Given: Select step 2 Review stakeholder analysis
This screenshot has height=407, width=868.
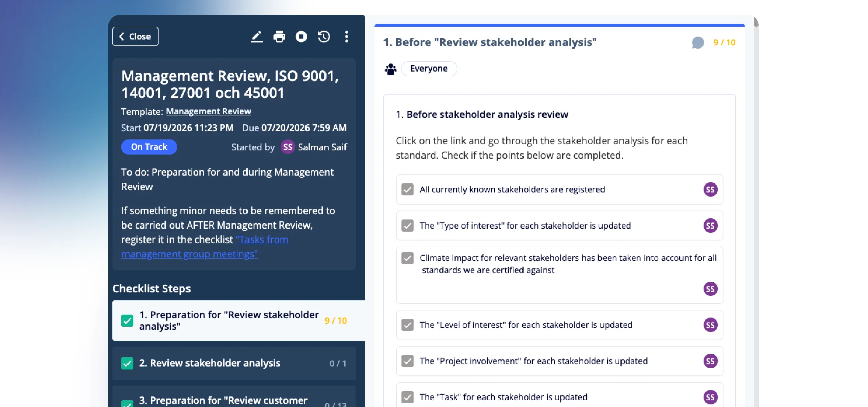Looking at the screenshot, I should (x=234, y=363).
